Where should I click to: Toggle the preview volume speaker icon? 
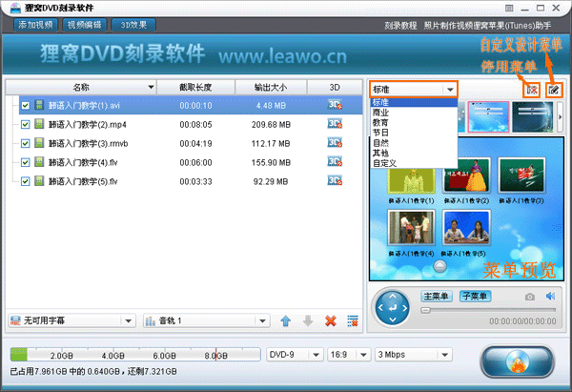[x=550, y=296]
